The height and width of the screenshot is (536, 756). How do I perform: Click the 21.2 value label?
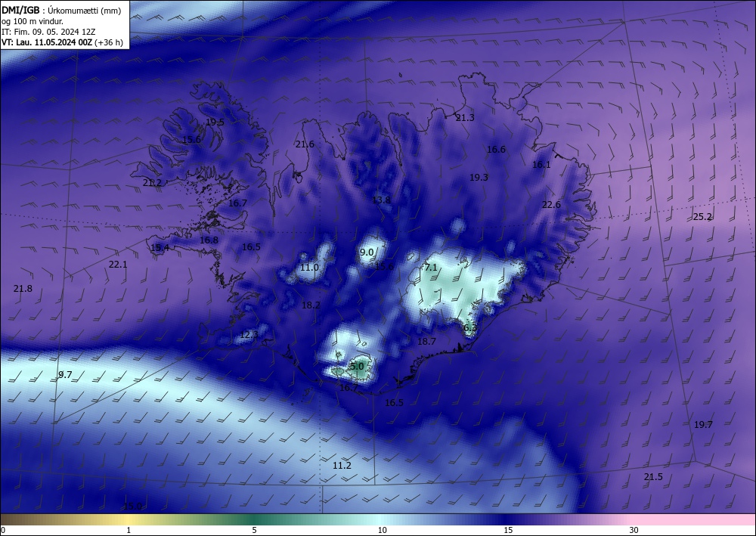coord(152,183)
